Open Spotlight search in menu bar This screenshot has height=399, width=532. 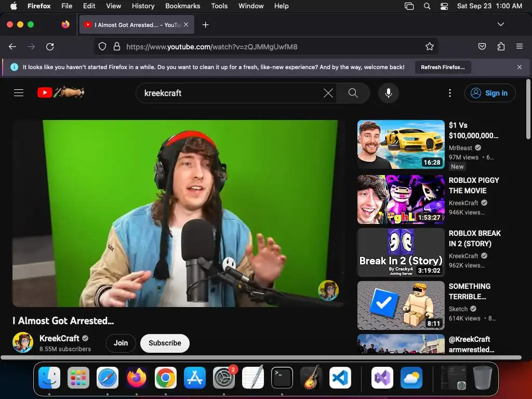click(427, 6)
